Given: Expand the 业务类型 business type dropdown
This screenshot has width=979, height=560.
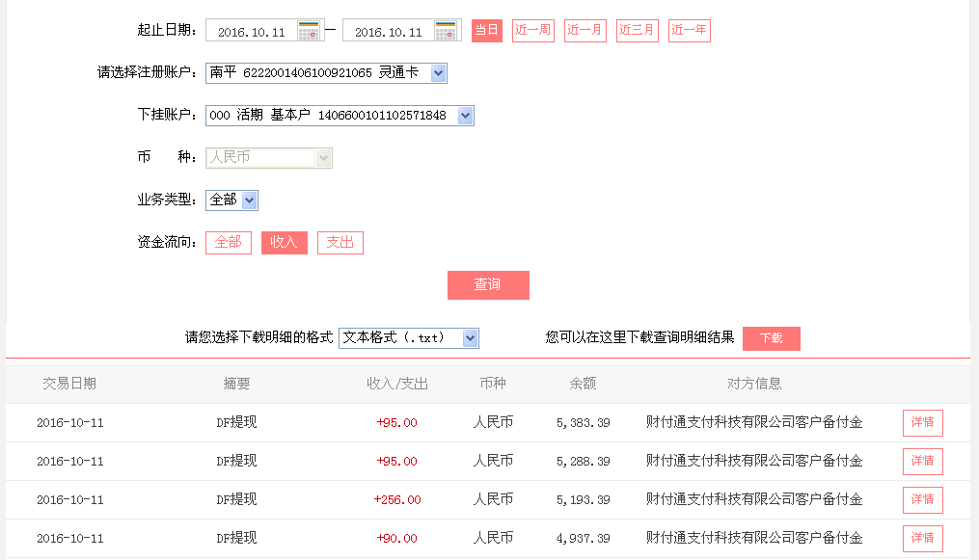Looking at the screenshot, I should [249, 200].
